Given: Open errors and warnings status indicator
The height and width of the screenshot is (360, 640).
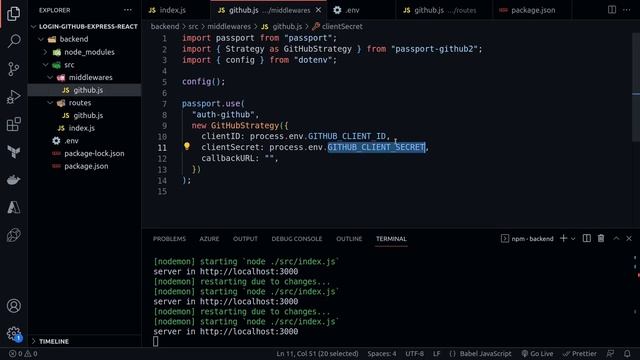Looking at the screenshot, I should [23, 353].
